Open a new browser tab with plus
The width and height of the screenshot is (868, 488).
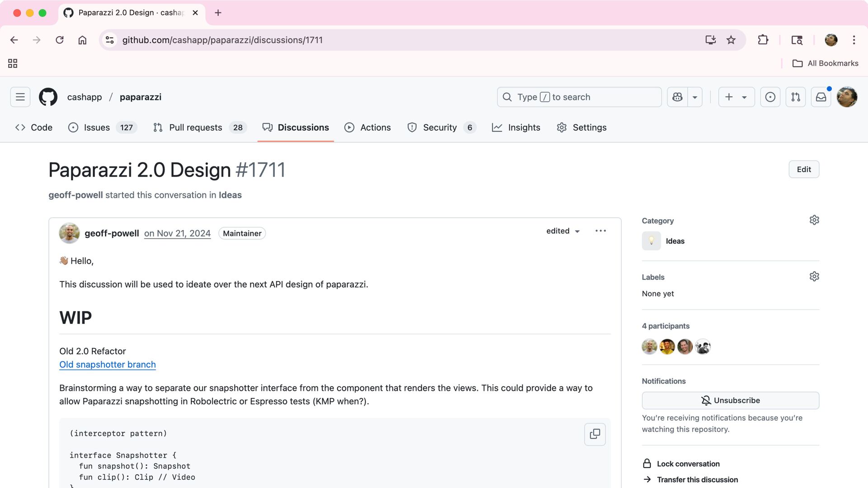point(218,13)
